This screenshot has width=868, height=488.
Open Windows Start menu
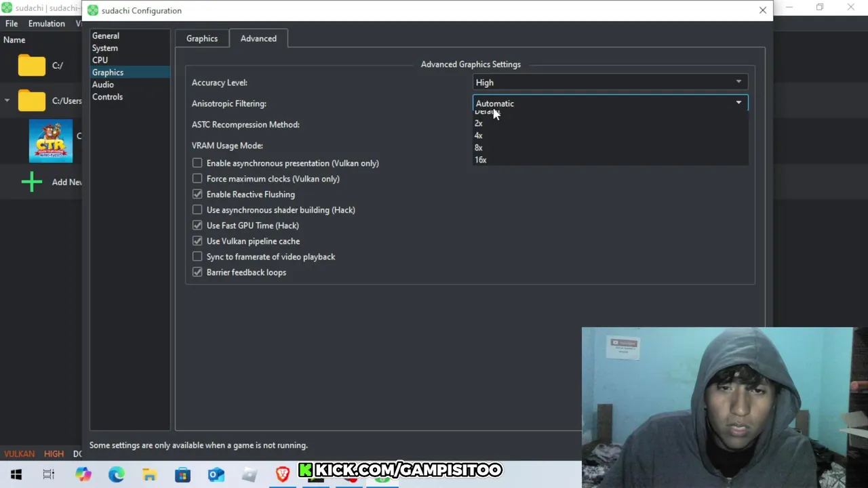16,474
